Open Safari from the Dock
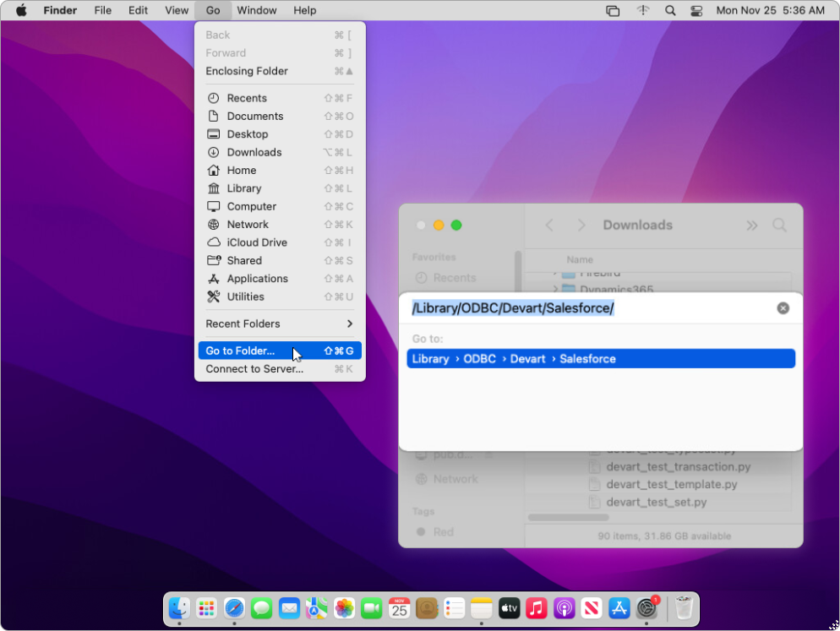Image resolution: width=840 pixels, height=631 pixels. pos(234,608)
